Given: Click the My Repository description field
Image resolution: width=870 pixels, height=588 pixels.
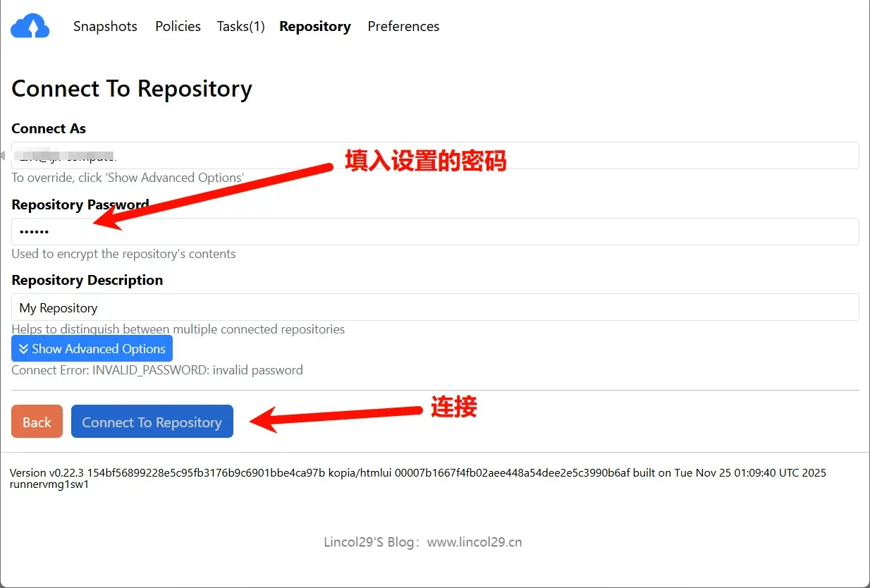Looking at the screenshot, I should (x=435, y=307).
